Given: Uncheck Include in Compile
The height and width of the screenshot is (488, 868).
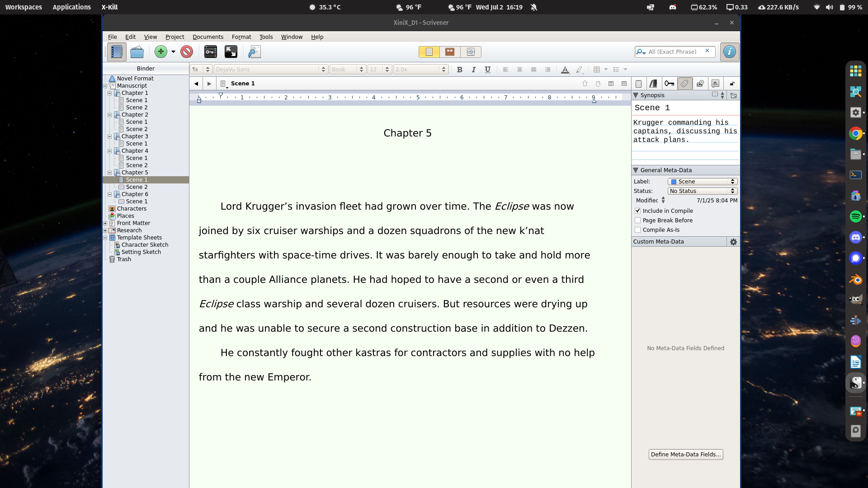Looking at the screenshot, I should [x=637, y=211].
